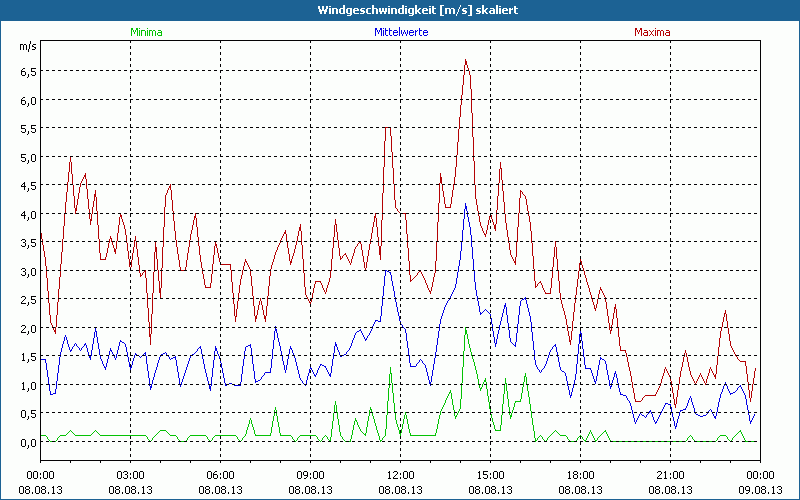Image resolution: width=800 pixels, height=500 pixels.
Task: Click the '06:00' time axis label
Action: click(220, 476)
